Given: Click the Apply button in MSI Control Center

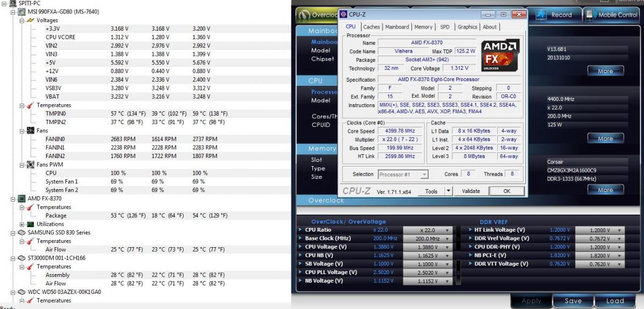Looking at the screenshot, I should click(x=531, y=301).
